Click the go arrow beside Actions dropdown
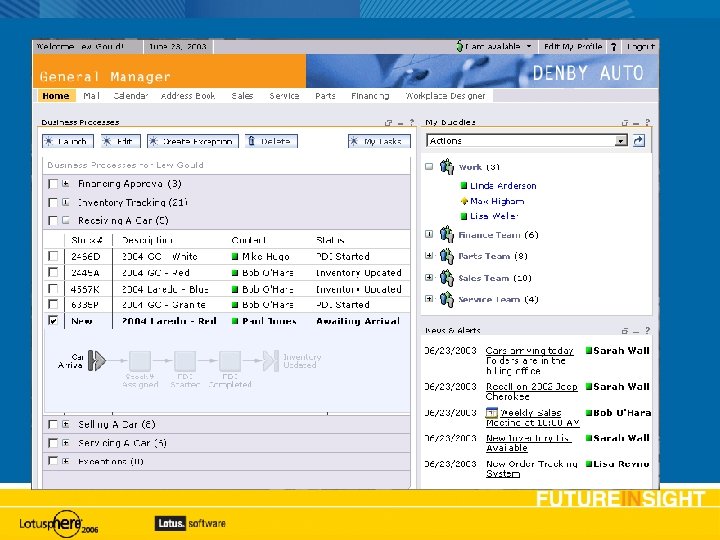This screenshot has width=720, height=540. click(x=639, y=141)
